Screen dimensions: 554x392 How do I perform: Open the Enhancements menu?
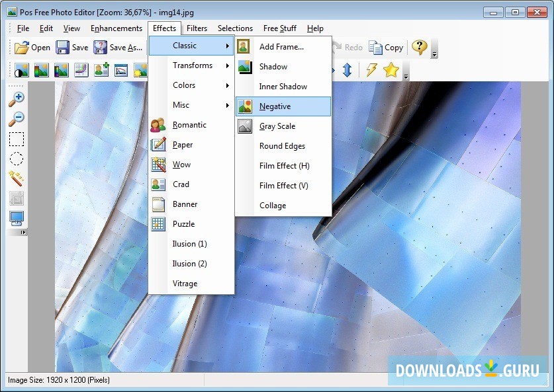(x=116, y=28)
